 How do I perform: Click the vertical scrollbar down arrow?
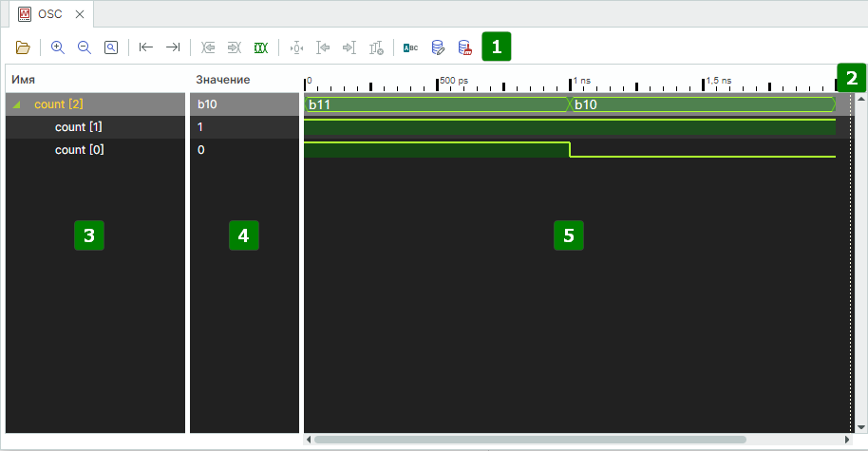[x=860, y=427]
